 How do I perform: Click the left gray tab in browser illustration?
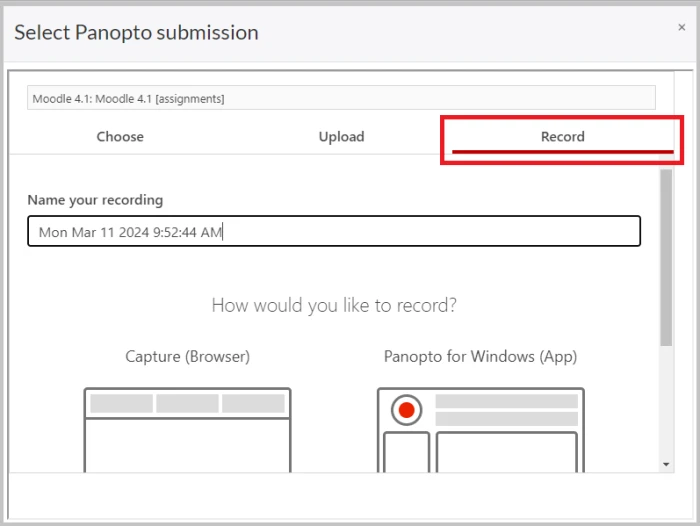click(121, 403)
